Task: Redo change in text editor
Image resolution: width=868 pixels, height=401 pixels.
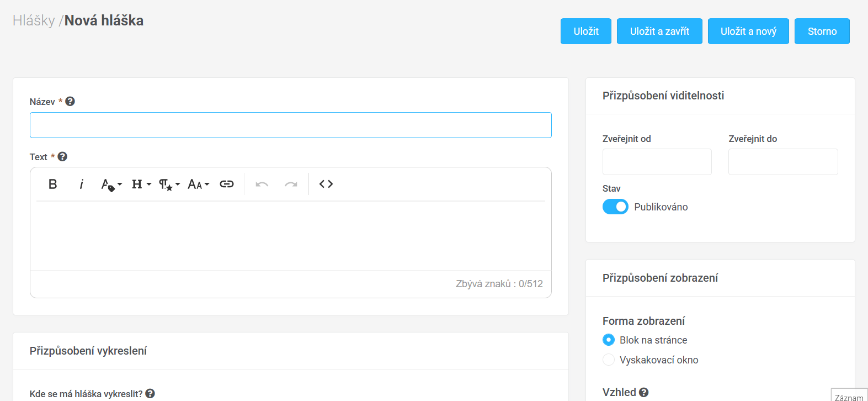Action: 291,184
